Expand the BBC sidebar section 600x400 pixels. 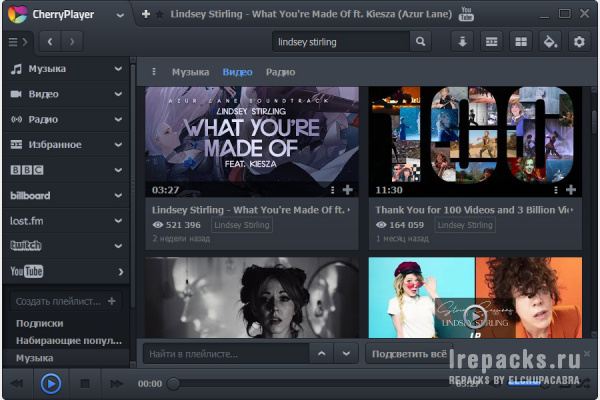(x=118, y=170)
